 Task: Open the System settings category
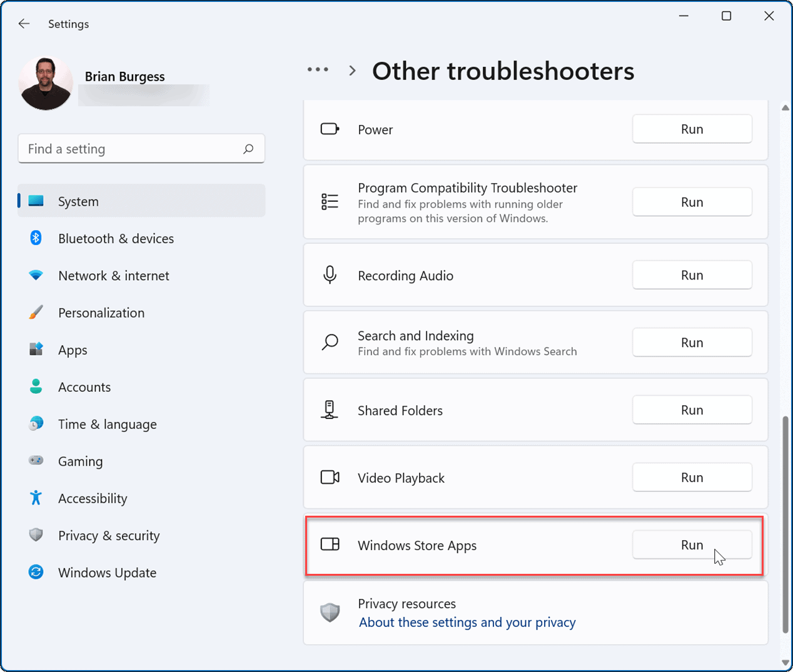point(141,201)
